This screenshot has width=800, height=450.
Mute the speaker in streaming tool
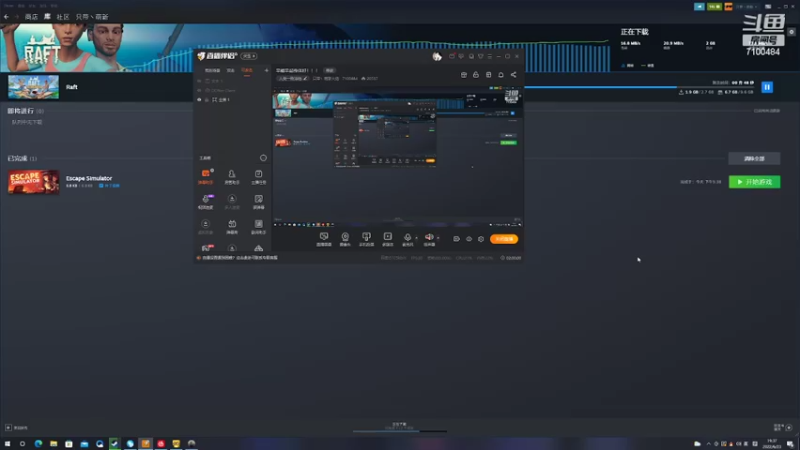(x=429, y=238)
